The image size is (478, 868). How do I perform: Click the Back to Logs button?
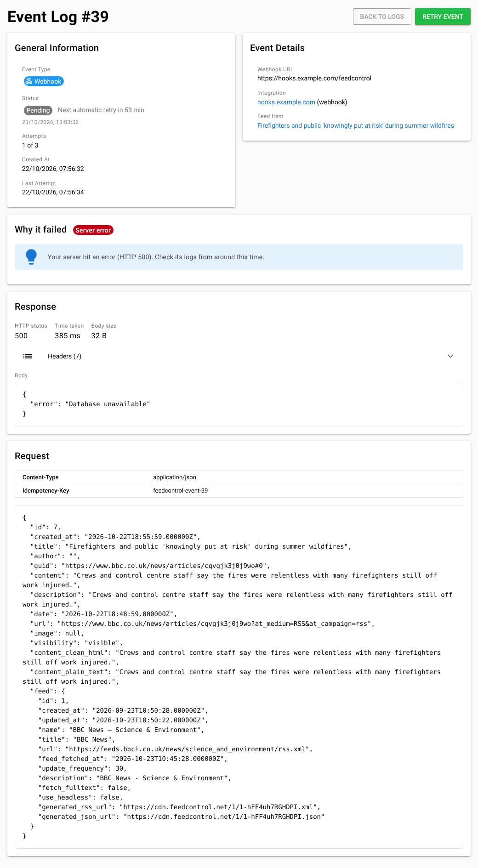pyautogui.click(x=382, y=17)
